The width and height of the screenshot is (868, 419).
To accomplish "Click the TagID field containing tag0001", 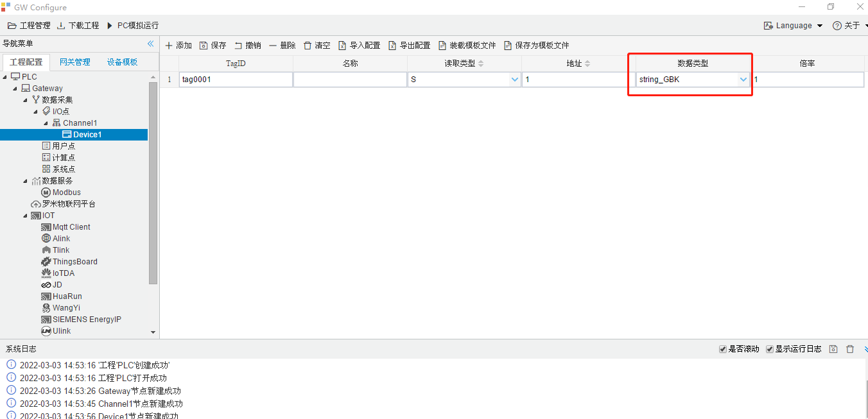I will 236,80.
